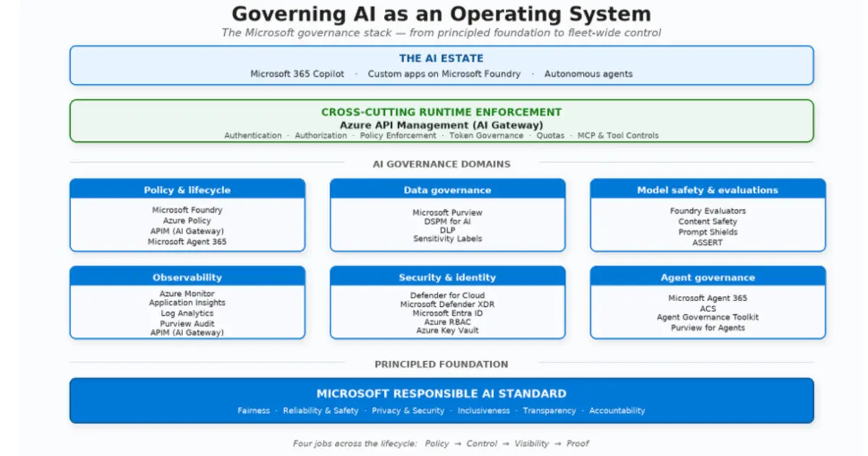
Task: Click "Azure Policy" in the Policy & lifecycle card
Action: pos(187,221)
